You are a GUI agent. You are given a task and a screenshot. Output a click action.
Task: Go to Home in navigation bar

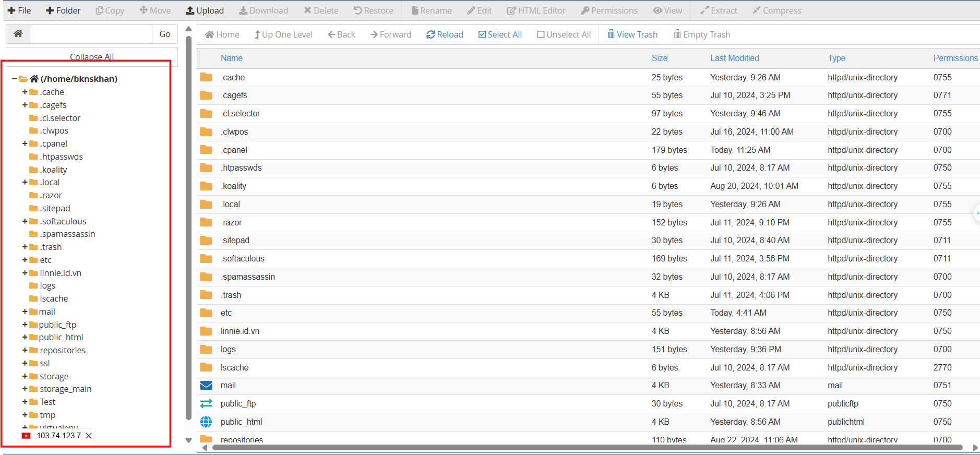(222, 34)
